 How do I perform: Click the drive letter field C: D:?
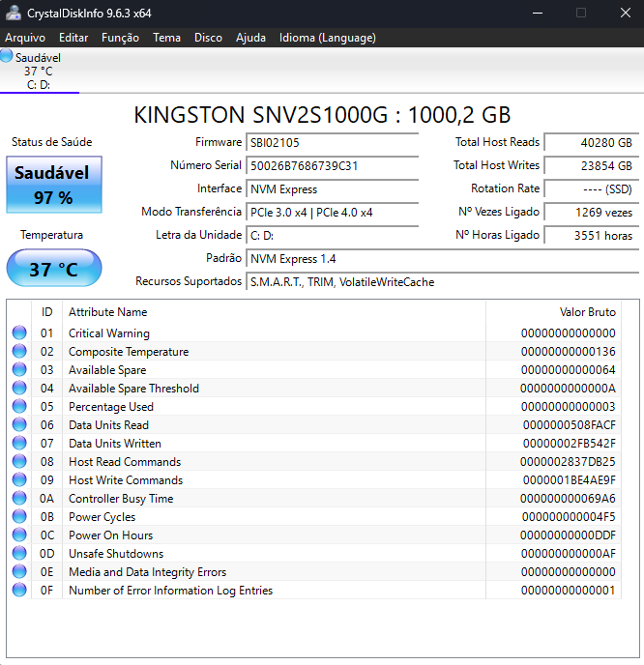(333, 236)
